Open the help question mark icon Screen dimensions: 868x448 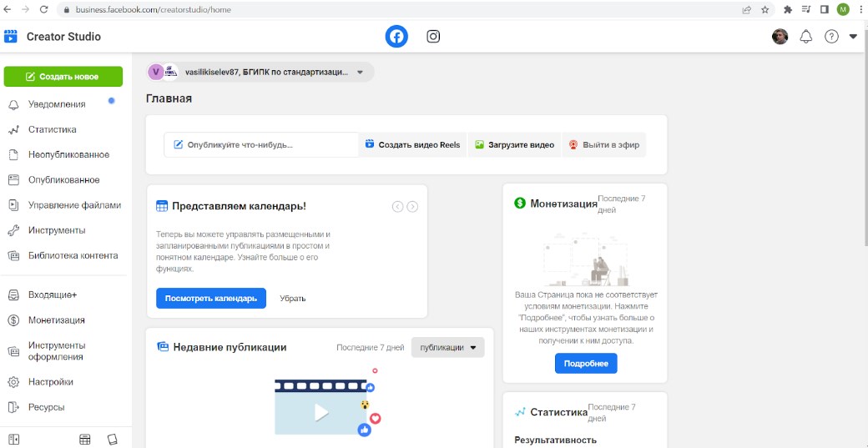point(831,37)
